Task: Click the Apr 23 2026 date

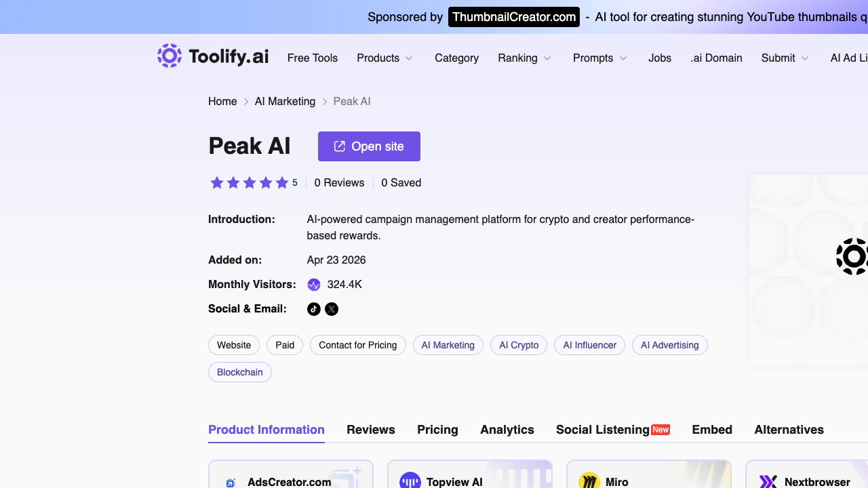Action: pos(336,260)
